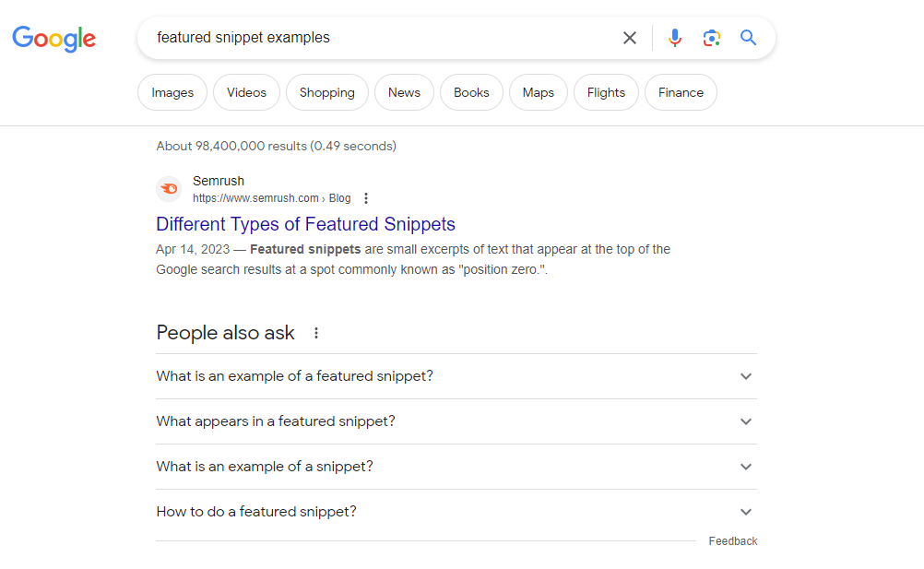The image size is (924, 569).
Task: Open the three-dot menu next to People also ask
Action: 316,332
